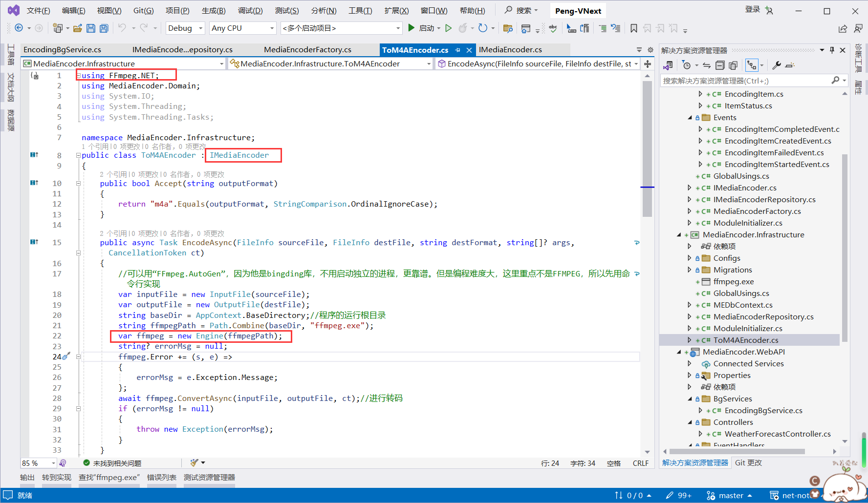Toggle auto-hide pin on the Solution Explorer panel

tap(832, 50)
